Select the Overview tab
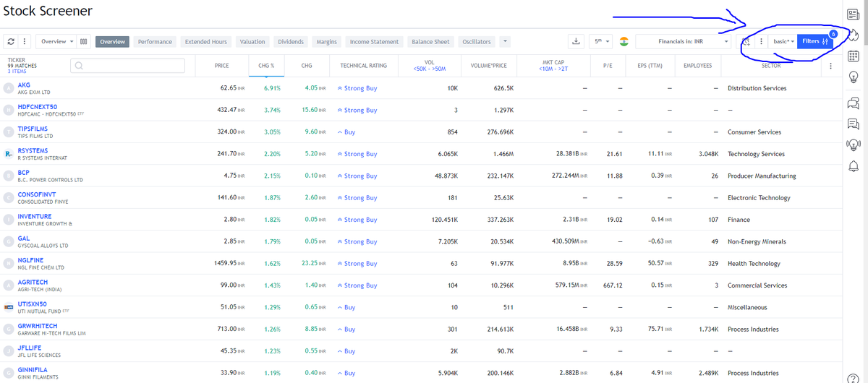Screen dimensions: 868x383 112,42
